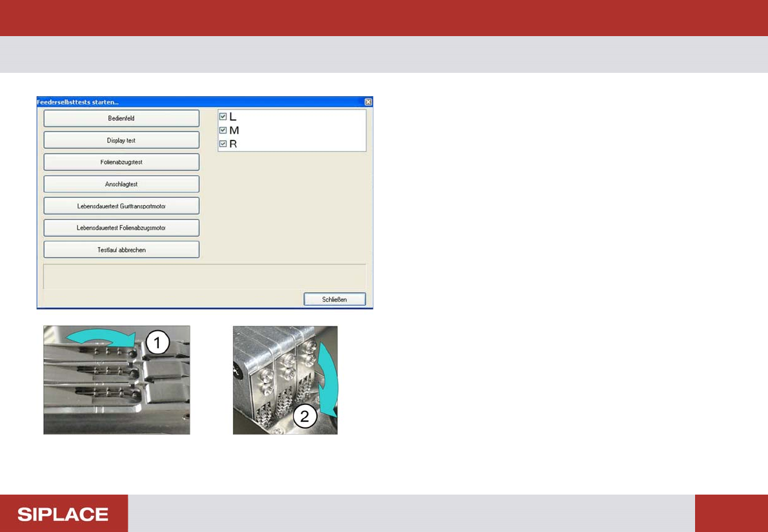Select the Feederselbsttests starten title bar
The width and height of the screenshot is (768, 532).
pyautogui.click(x=205, y=102)
